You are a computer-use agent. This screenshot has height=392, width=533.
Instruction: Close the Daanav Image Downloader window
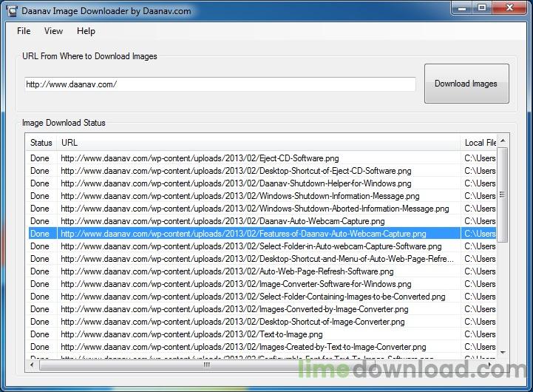coord(509,8)
